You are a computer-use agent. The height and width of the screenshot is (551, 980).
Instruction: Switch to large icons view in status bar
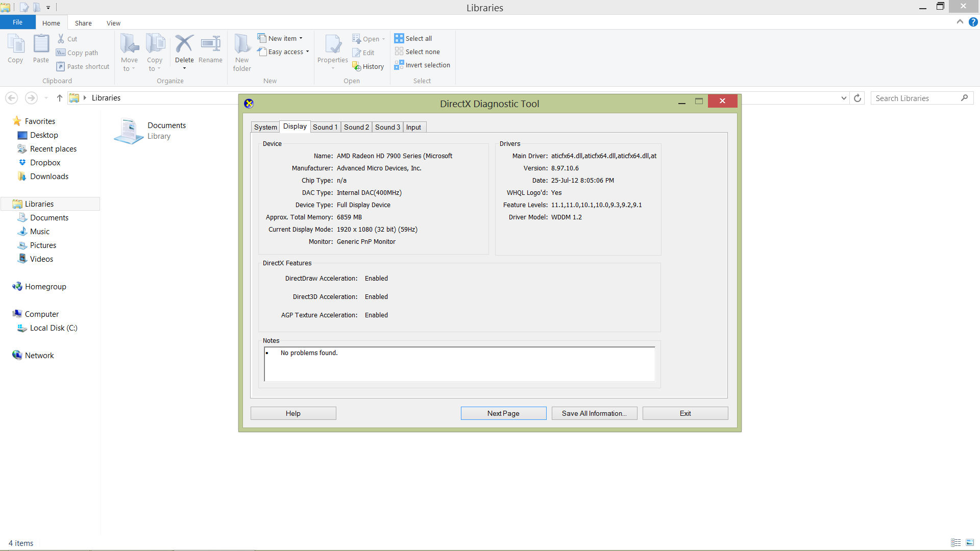click(x=970, y=543)
